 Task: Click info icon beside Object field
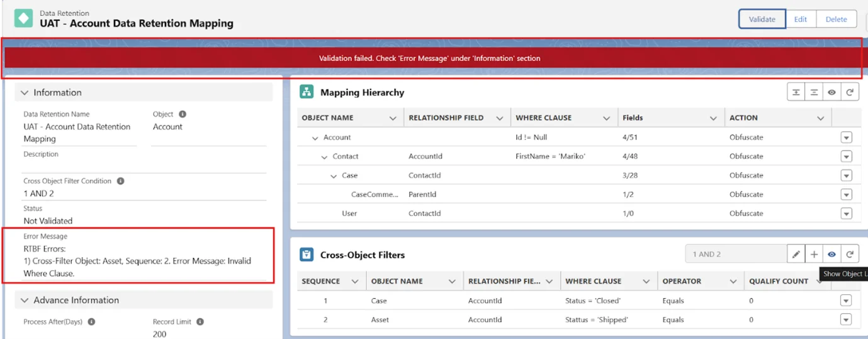click(x=183, y=115)
